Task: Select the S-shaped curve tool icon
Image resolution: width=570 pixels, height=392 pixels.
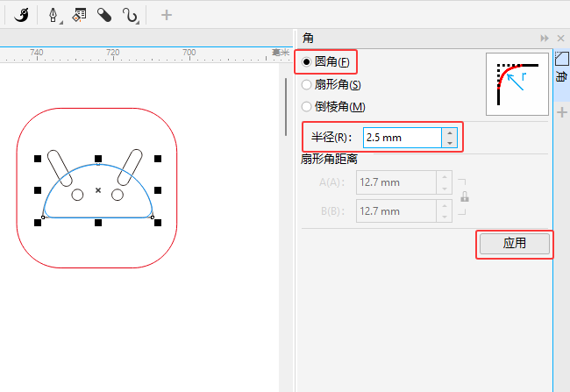Action: pyautogui.click(x=130, y=16)
